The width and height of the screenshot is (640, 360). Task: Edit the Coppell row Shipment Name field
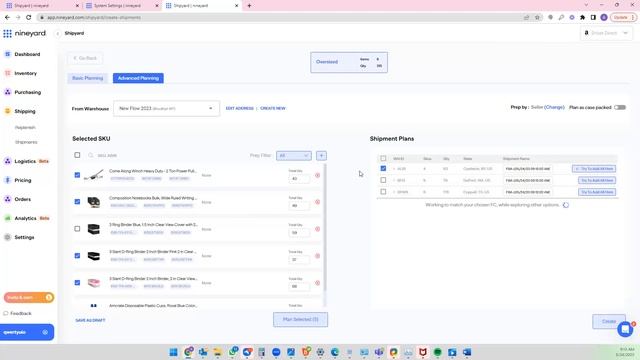point(527,192)
